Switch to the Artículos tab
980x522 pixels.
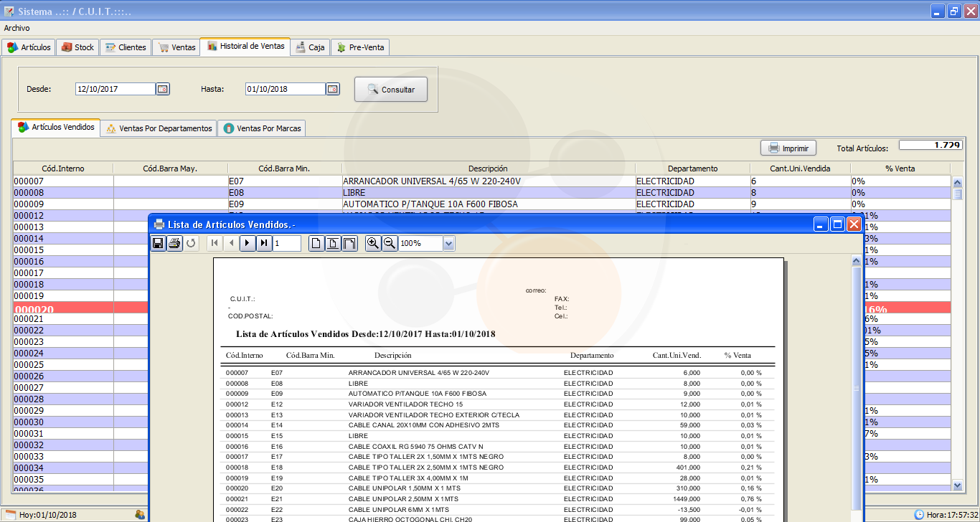click(x=29, y=47)
